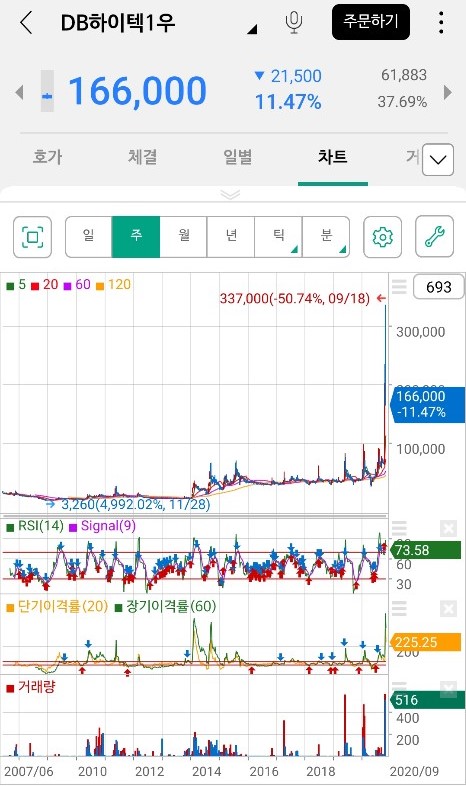Image resolution: width=466 pixels, height=786 pixels.
Task: Tap the 장기이격률(60) legend label
Action: pyautogui.click(x=165, y=607)
